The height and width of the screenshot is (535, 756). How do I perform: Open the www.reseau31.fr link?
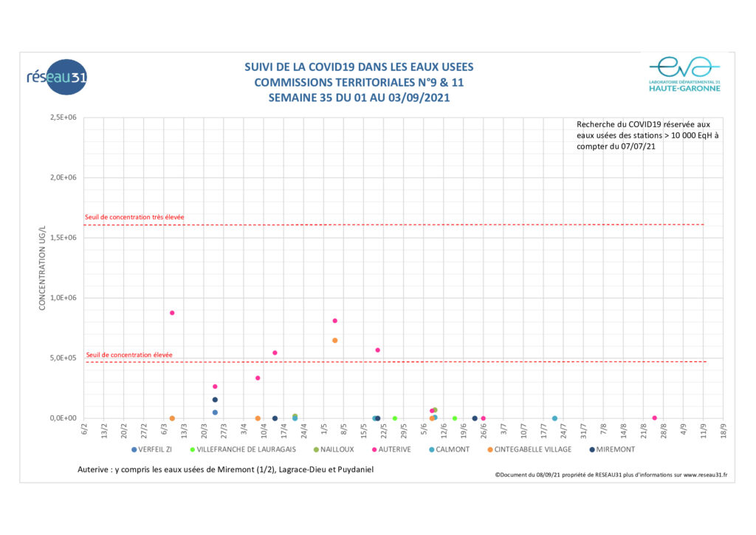point(705,474)
